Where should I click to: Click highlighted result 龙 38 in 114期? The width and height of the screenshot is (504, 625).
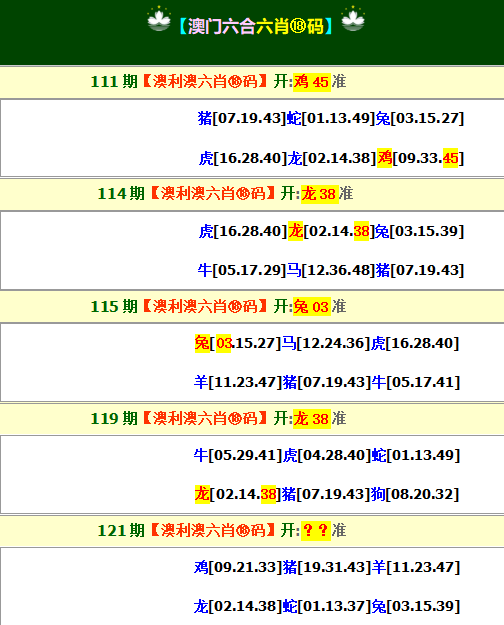coord(320,194)
